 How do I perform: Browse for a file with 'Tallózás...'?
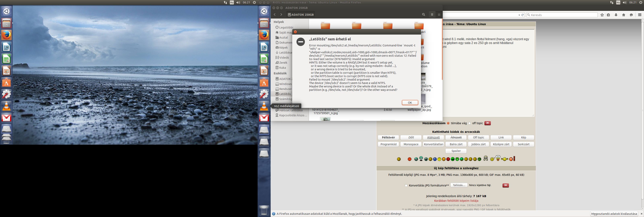tap(459, 185)
